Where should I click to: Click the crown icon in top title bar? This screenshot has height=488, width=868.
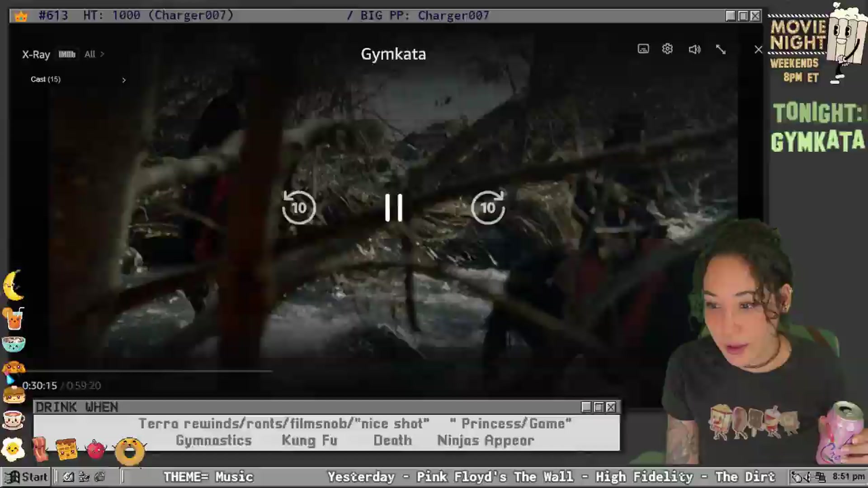click(x=21, y=16)
